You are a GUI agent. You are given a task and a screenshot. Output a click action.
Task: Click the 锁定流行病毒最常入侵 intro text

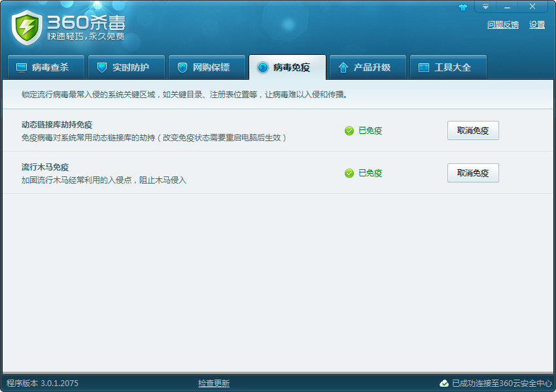point(184,95)
